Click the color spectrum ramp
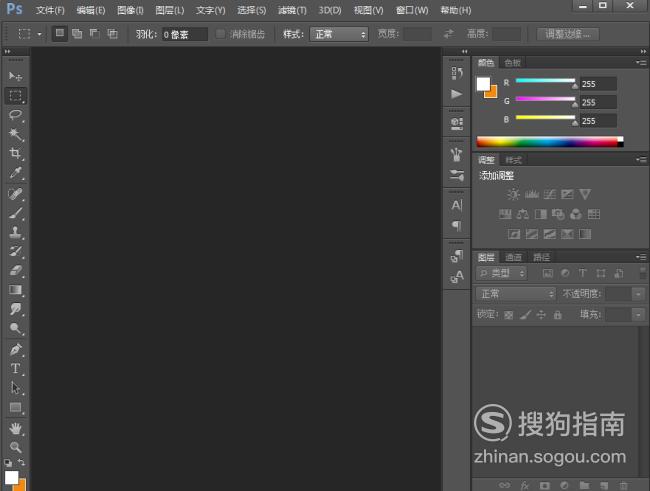This screenshot has width=650, height=491. 550,142
